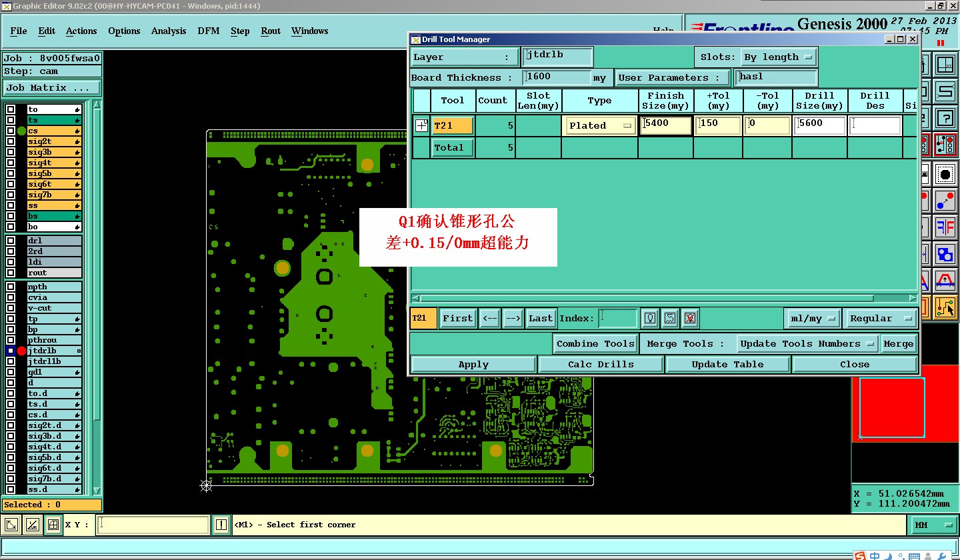
Task: Click the exclamation mark icon in status bar
Action: 221,525
